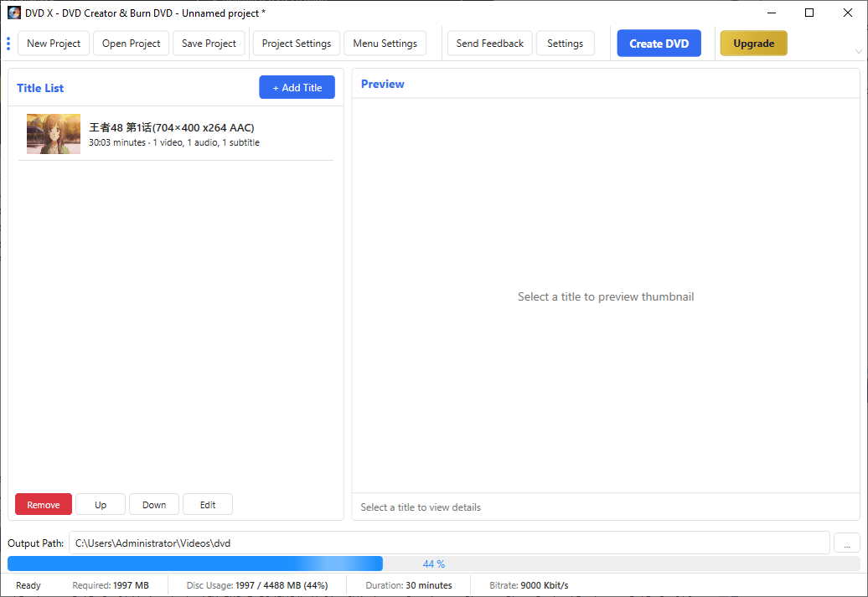Open Project Settings
This screenshot has height=597, width=868.
point(297,44)
